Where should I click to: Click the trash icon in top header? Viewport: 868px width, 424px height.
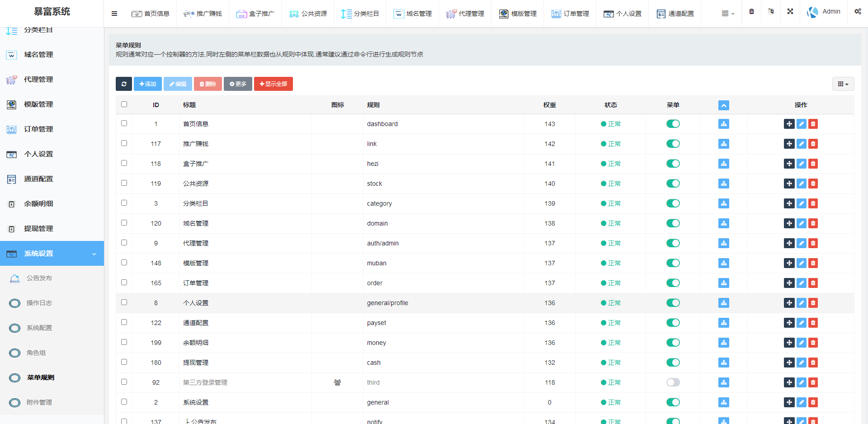pos(751,12)
